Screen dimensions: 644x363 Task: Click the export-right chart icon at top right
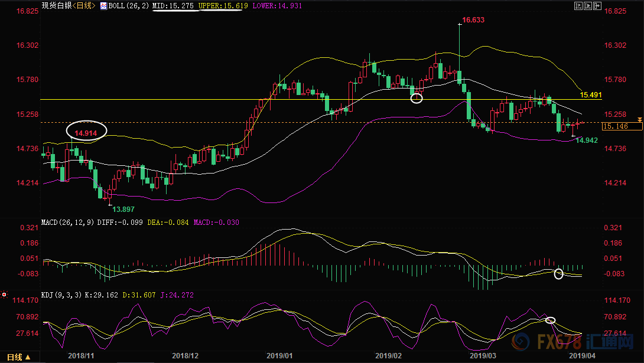click(x=598, y=6)
